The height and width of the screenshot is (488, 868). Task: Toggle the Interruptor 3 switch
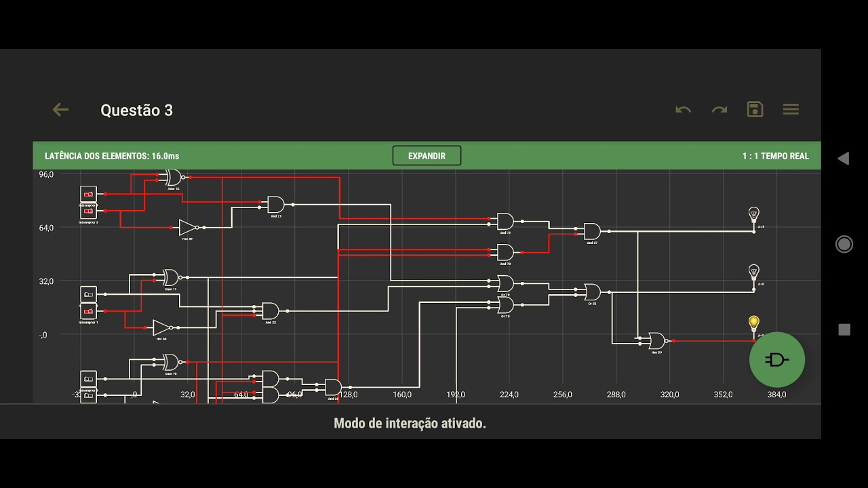coord(88,211)
